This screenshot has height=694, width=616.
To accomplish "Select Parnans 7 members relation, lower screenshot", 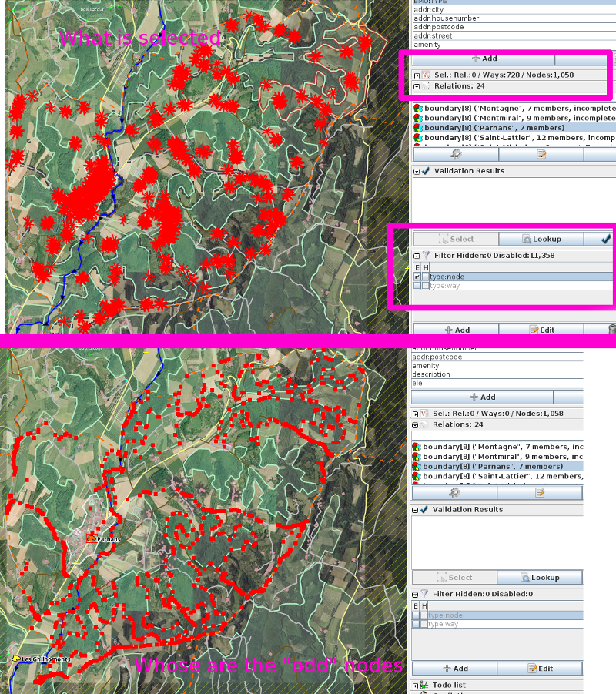I will [x=497, y=466].
